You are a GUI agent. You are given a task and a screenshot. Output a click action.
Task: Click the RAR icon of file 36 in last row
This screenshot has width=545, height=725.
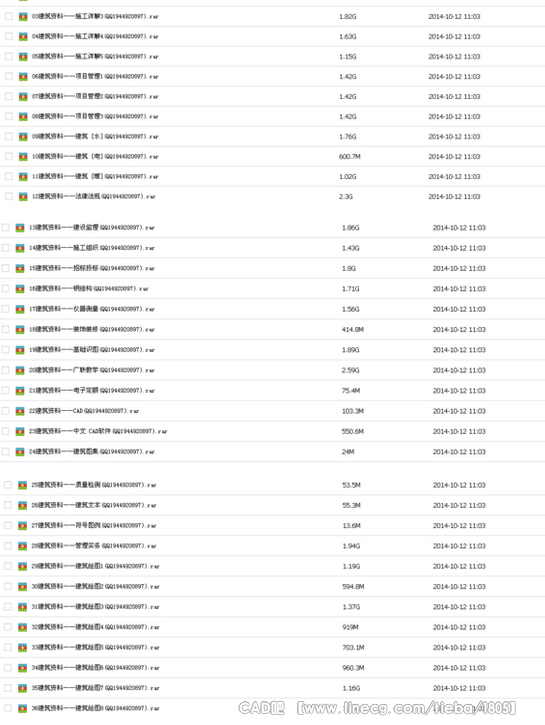coord(22,708)
